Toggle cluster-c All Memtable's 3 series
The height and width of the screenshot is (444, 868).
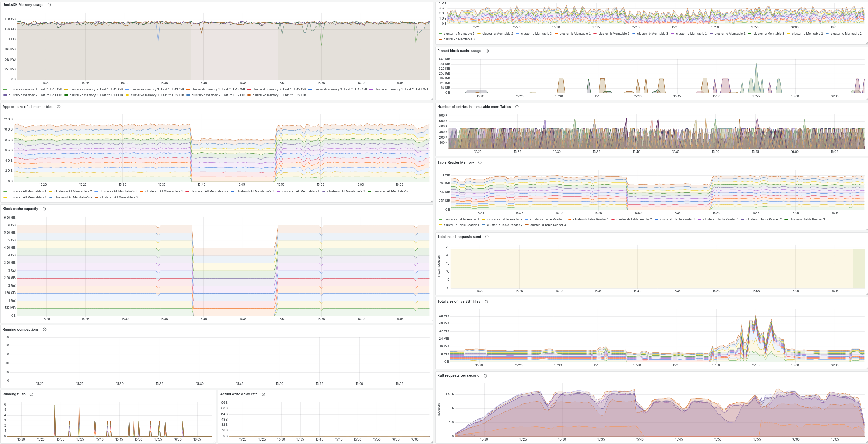tap(391, 191)
